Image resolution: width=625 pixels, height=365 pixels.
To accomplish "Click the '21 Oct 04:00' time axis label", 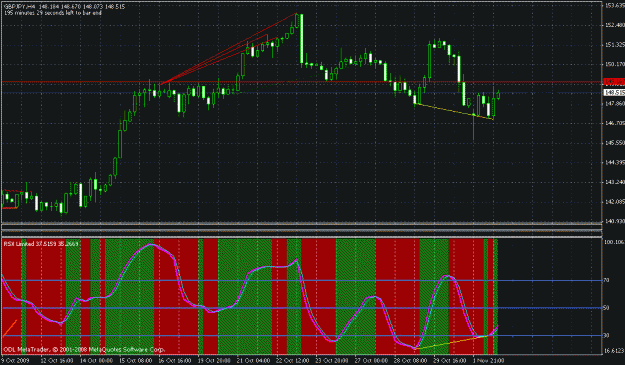I will click(x=254, y=361).
